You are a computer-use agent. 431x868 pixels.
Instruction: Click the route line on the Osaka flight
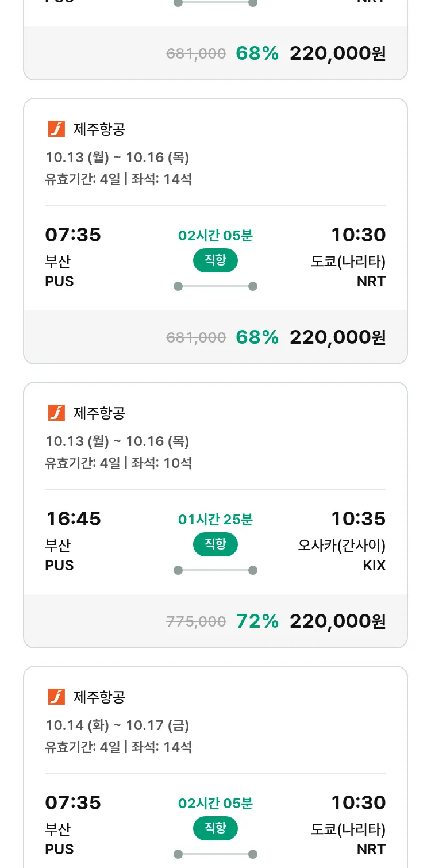pos(215,570)
